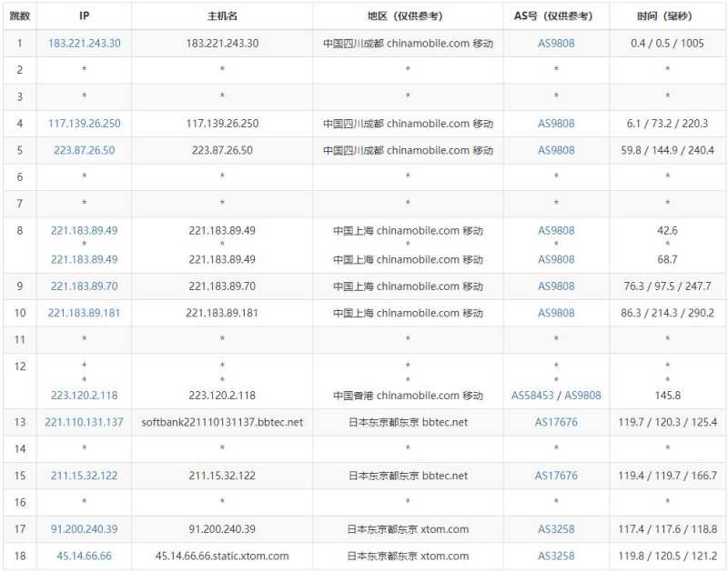Open the AS3258 link on the last hop
The width and height of the screenshot is (728, 572).
coord(555,556)
